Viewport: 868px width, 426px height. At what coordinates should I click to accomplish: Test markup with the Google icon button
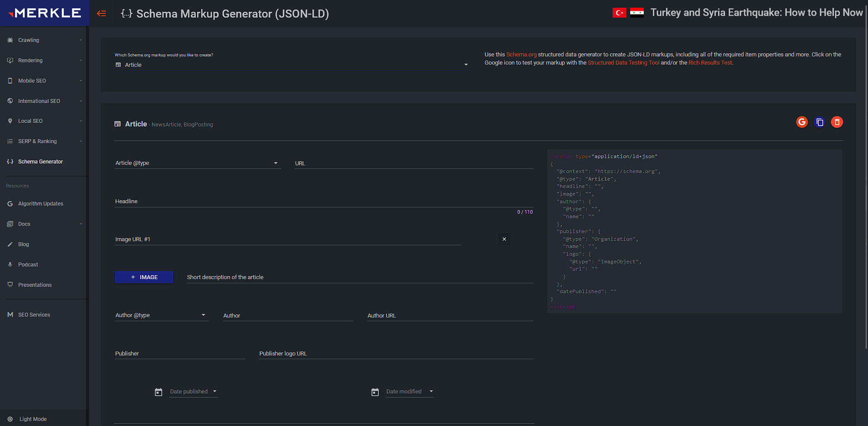tap(802, 122)
